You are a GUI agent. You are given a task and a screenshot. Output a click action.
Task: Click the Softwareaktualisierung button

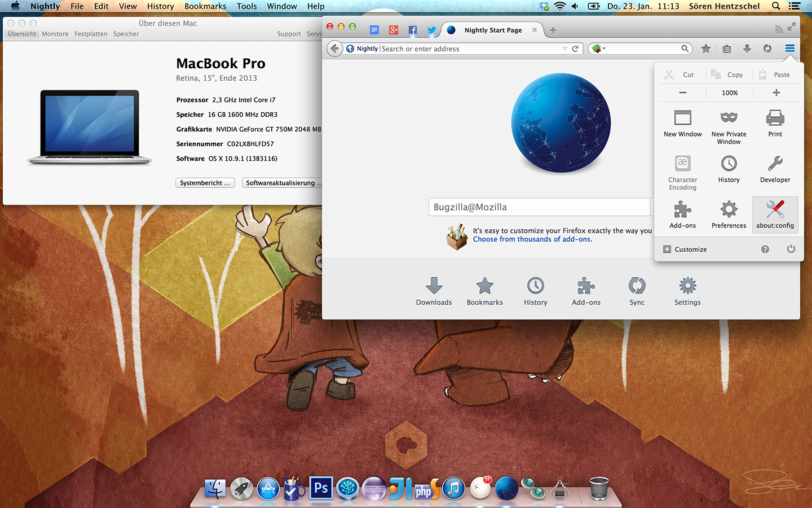tap(282, 183)
